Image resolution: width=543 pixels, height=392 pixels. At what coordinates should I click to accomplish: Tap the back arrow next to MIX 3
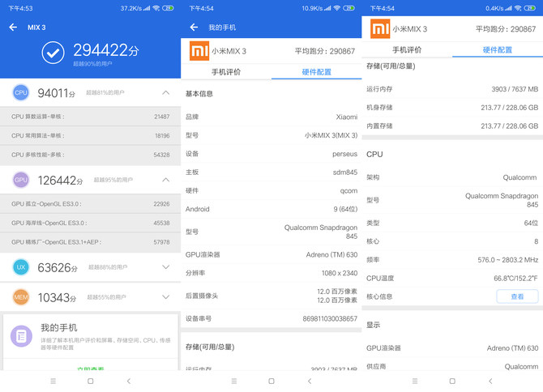tap(13, 28)
